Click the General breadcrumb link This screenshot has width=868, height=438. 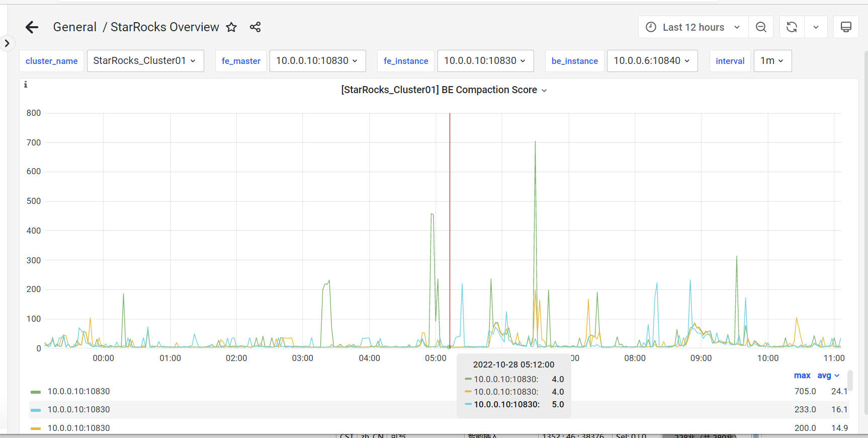coord(74,27)
